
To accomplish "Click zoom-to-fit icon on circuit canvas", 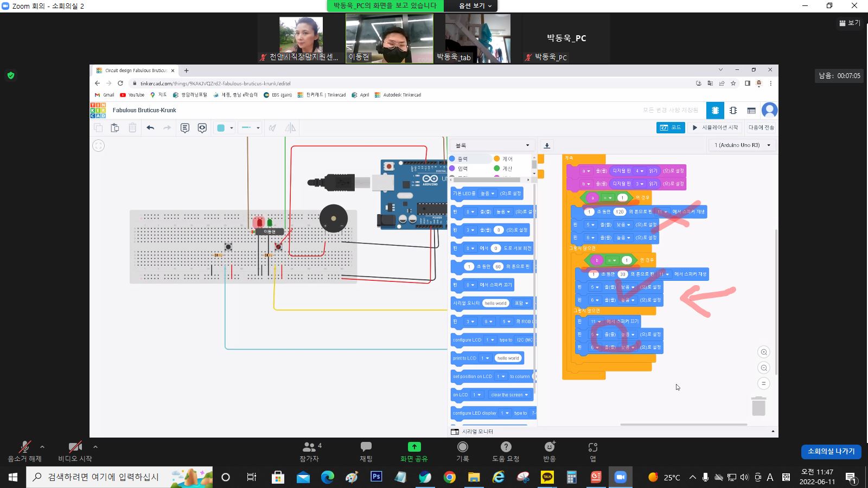I will (x=98, y=145).
